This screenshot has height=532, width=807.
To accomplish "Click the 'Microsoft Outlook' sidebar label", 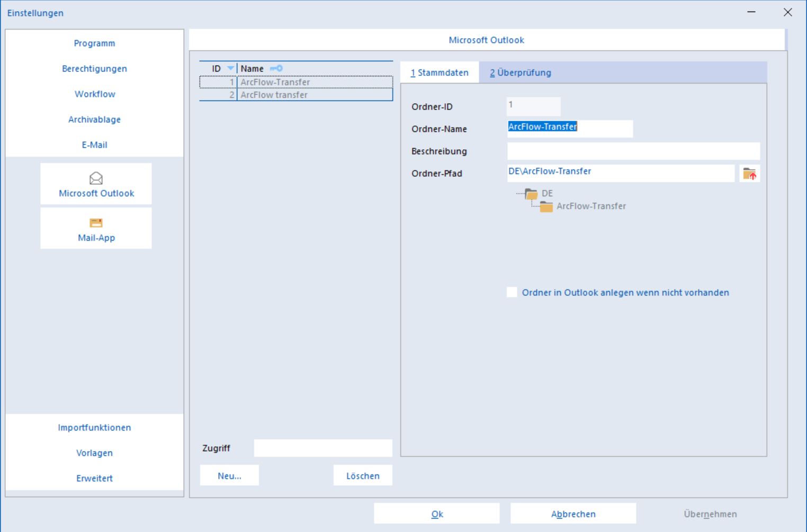I will (x=96, y=193).
